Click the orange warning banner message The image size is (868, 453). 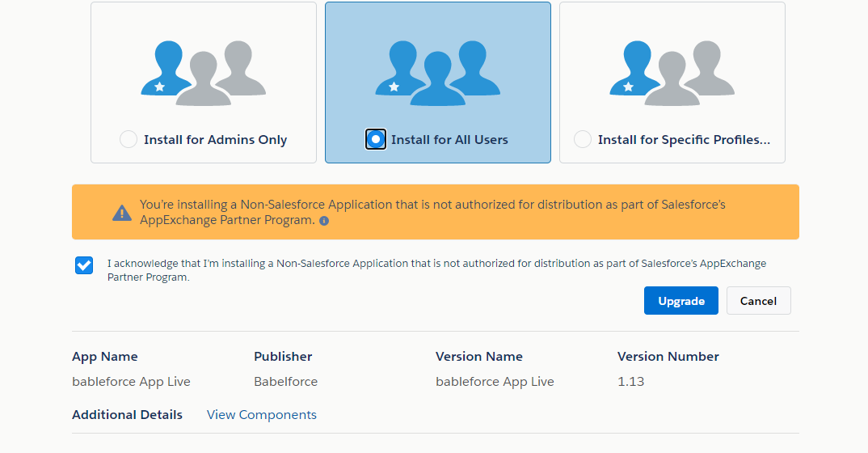(432, 212)
